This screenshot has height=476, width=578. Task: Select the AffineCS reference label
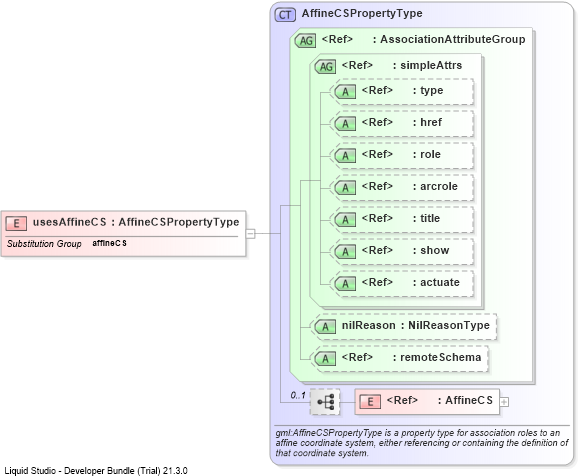pos(469,400)
